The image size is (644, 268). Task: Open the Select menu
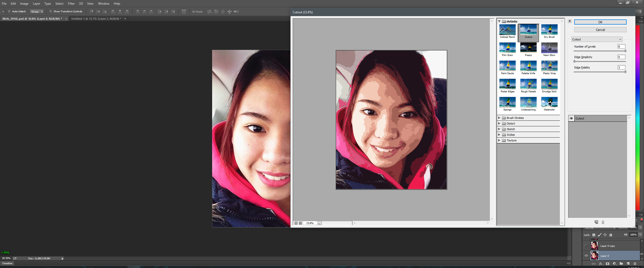pyautogui.click(x=59, y=4)
